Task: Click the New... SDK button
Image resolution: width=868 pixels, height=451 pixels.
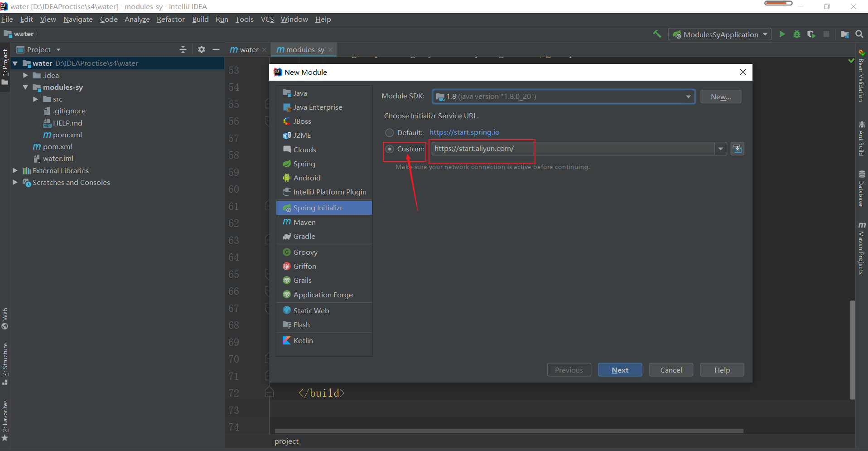Action: tap(721, 97)
